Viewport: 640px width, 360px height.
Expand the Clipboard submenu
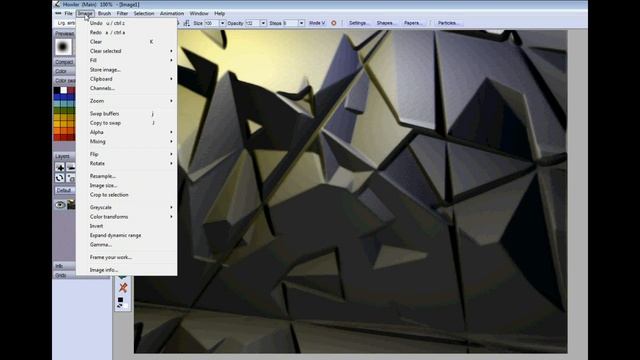[127, 79]
